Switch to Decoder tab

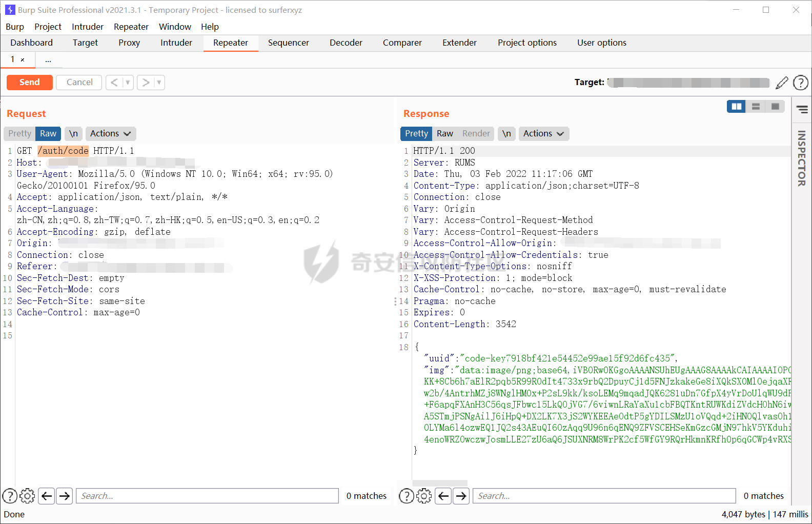click(x=346, y=43)
